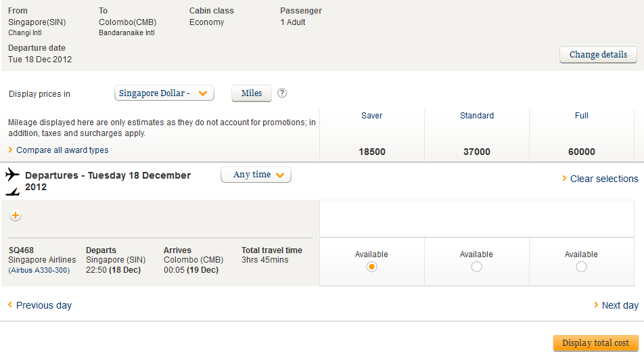The width and height of the screenshot is (644, 356).
Task: Go to Previous day flights
Action: 43,305
